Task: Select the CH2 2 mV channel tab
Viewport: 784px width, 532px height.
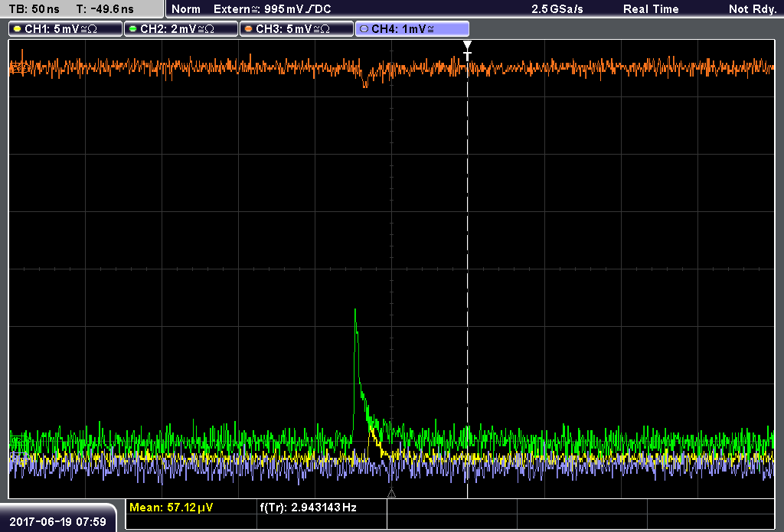Action: point(181,29)
